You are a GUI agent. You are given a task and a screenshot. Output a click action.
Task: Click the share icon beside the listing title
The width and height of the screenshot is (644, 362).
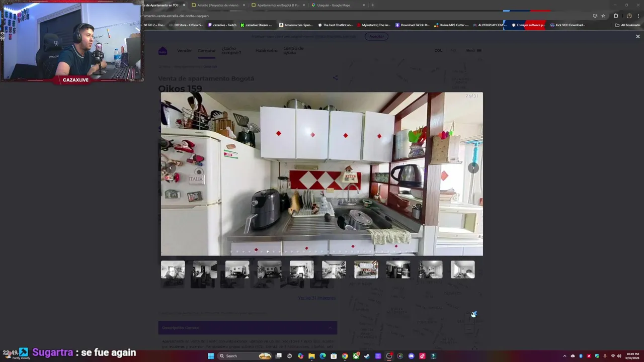[x=336, y=78]
